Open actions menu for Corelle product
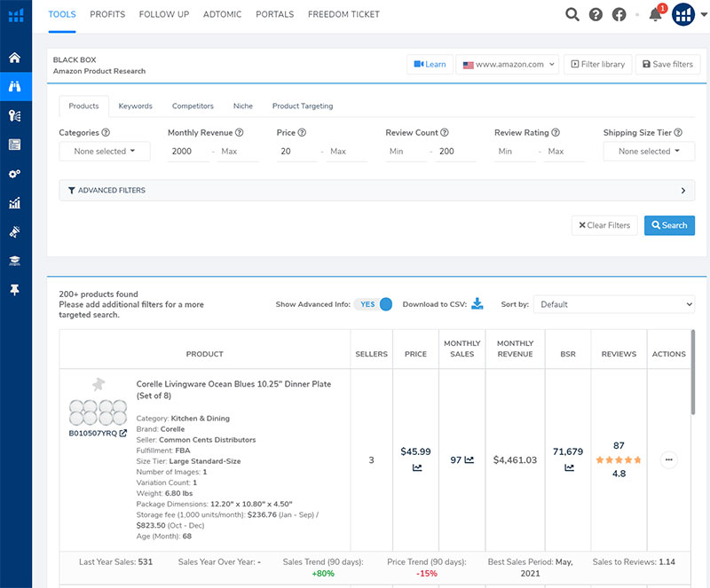The image size is (710, 588). (669, 460)
